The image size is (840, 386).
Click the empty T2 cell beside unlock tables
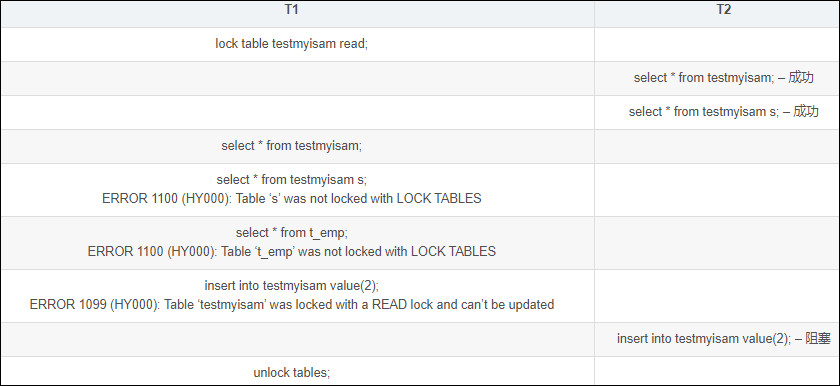click(717, 370)
